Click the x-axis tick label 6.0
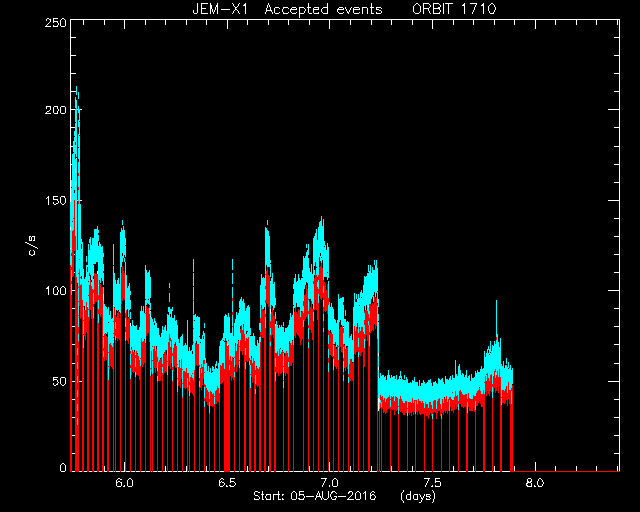Screen dimensions: 640x512 (x=124, y=483)
